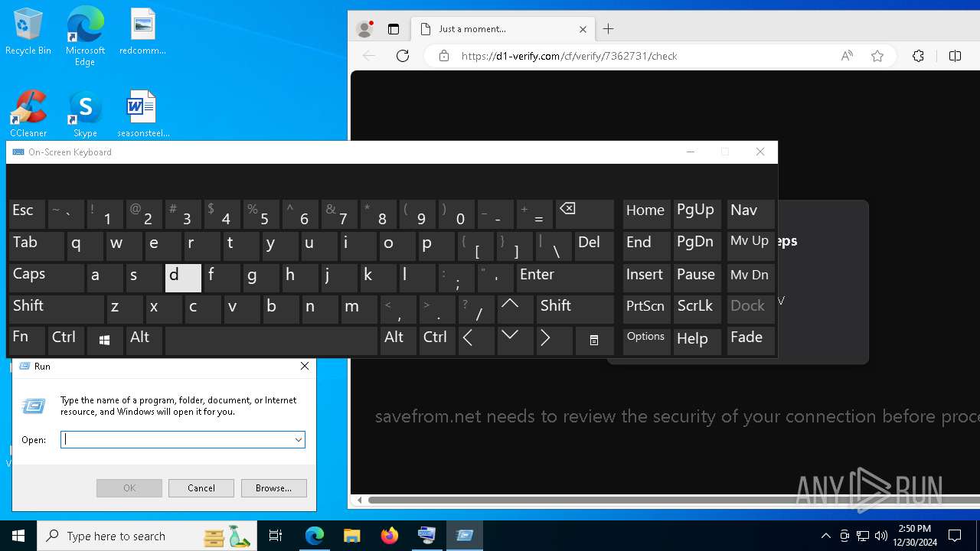
Task: Open seasonsteel Word document icon
Action: pos(142,114)
